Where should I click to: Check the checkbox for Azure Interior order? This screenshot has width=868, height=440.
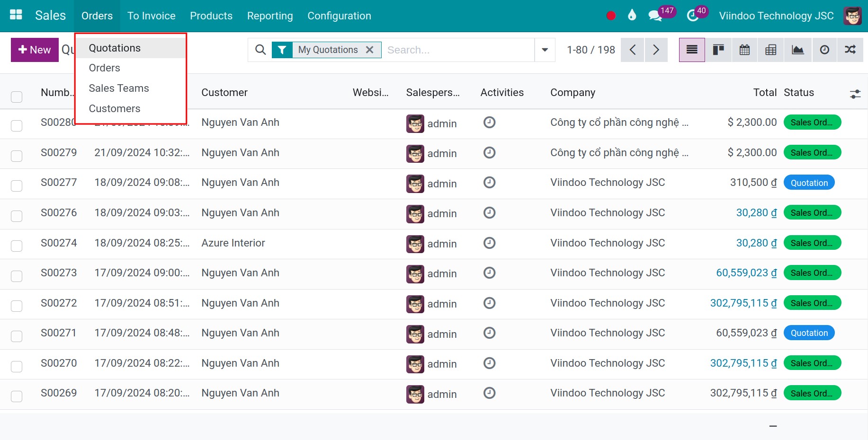17,246
